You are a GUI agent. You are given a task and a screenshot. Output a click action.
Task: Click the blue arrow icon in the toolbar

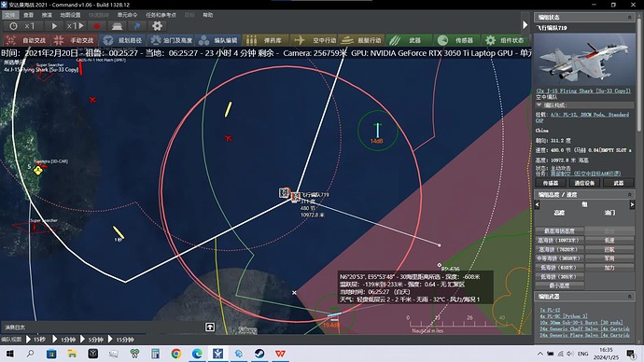137,26
